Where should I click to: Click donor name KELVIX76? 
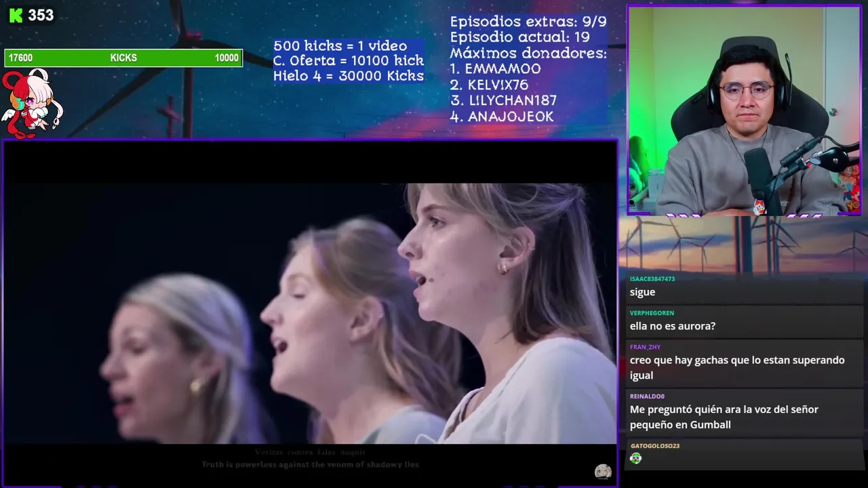click(x=498, y=85)
